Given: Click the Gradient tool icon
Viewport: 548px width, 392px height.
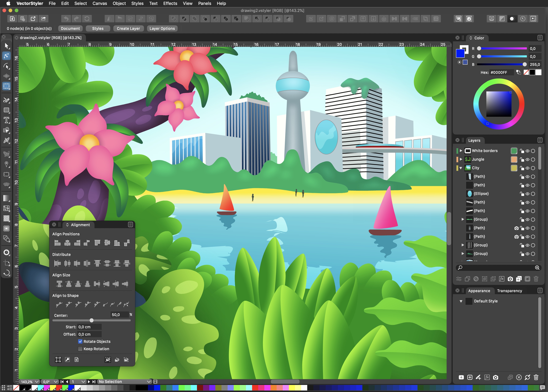Looking at the screenshot, I should [x=6, y=198].
